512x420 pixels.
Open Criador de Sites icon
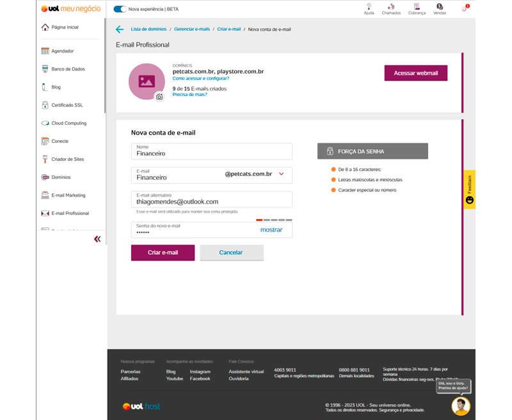click(45, 159)
